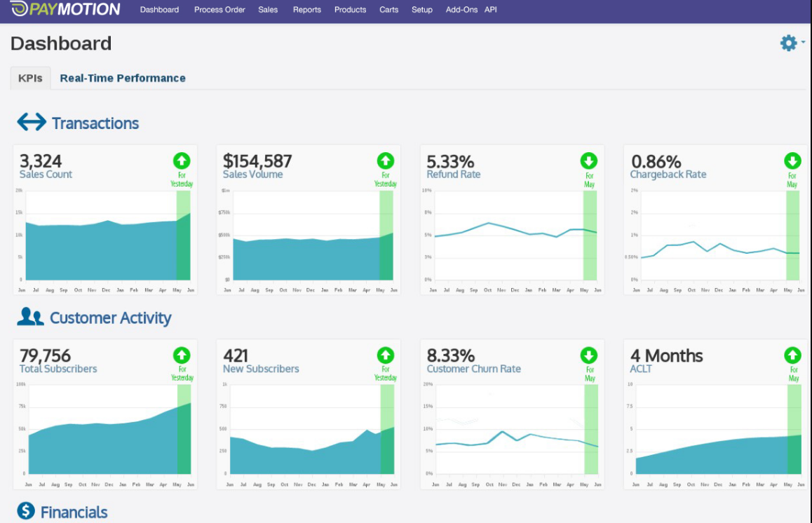Click the green up arrow on Total Subscribers
This screenshot has height=523, width=812.
[x=182, y=354]
